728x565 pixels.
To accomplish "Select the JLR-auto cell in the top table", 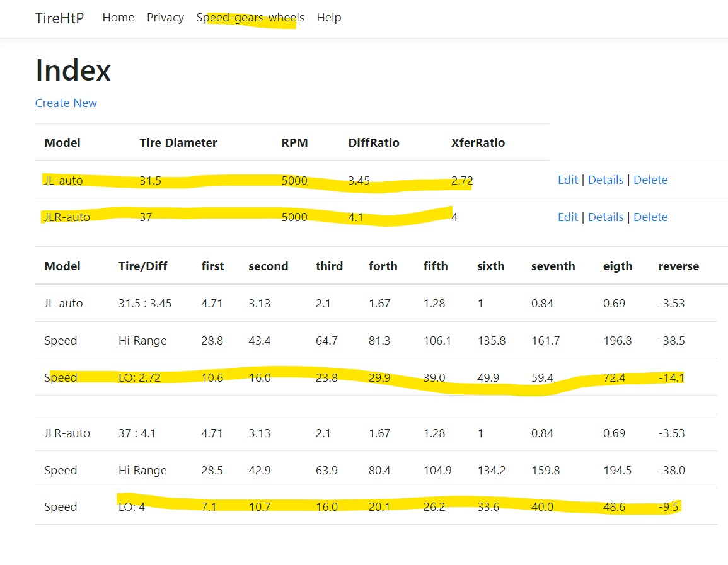I will [x=67, y=217].
